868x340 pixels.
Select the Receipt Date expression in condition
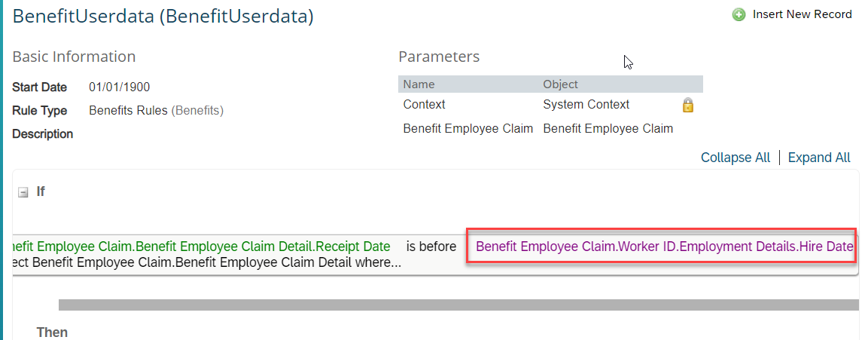[200, 247]
